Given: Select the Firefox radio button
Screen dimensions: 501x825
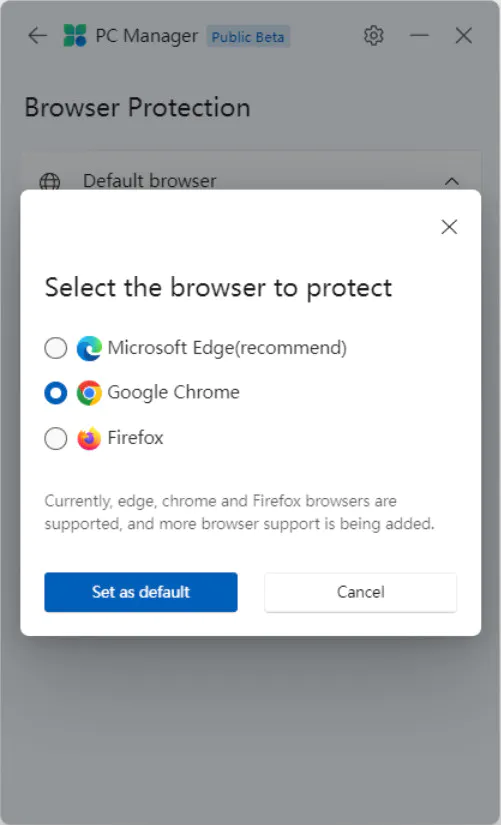Looking at the screenshot, I should [x=56, y=438].
